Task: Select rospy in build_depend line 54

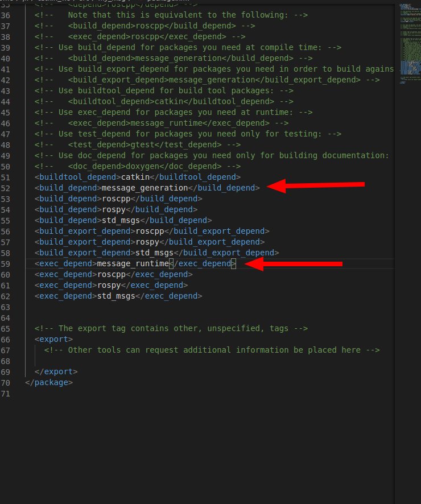Action: click(x=113, y=209)
